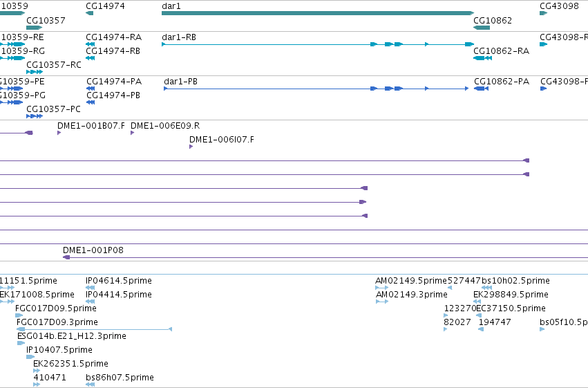
Task: Select the DME1-001P08 feature label
Action: pyautogui.click(x=93, y=250)
